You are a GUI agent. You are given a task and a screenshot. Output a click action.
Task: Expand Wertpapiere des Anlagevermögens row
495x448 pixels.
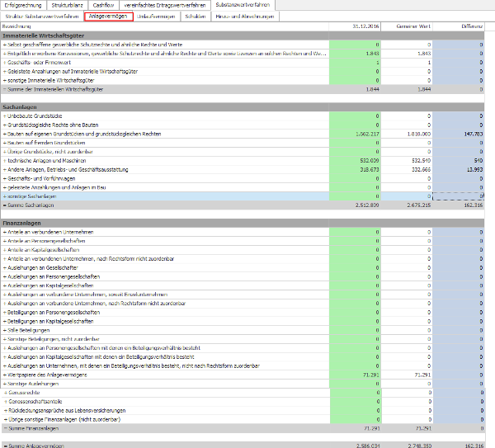coord(5,375)
